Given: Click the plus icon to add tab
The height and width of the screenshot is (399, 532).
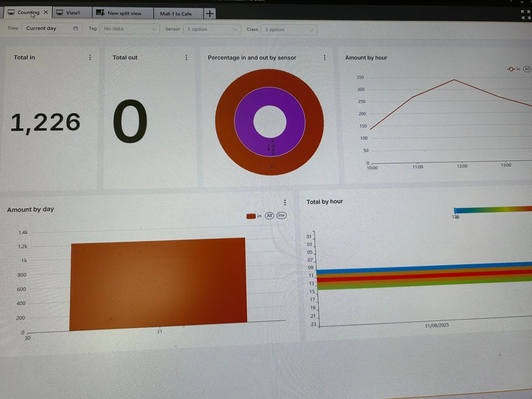Looking at the screenshot, I should point(209,13).
